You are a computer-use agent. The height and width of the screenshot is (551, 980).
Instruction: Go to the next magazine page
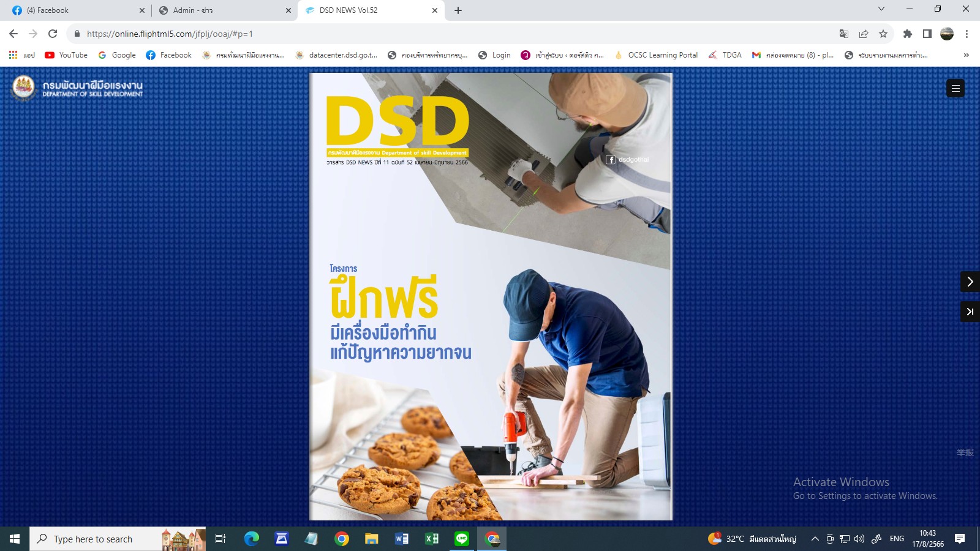tap(970, 282)
